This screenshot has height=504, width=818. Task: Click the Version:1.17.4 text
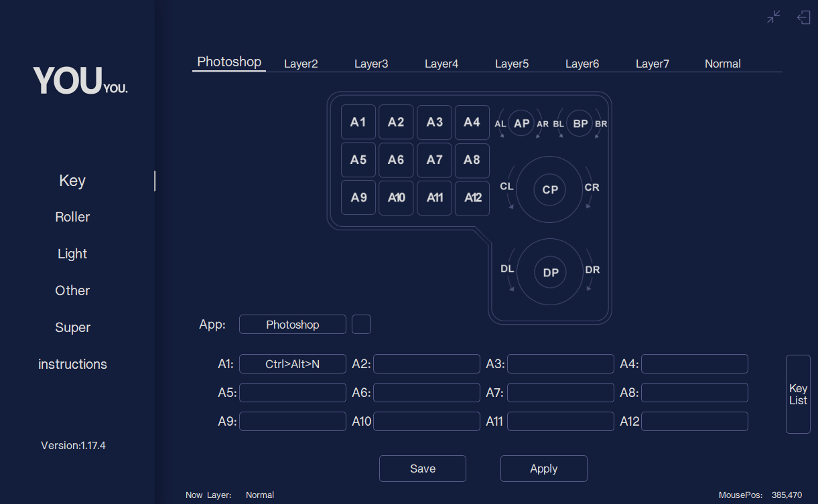[x=73, y=445]
